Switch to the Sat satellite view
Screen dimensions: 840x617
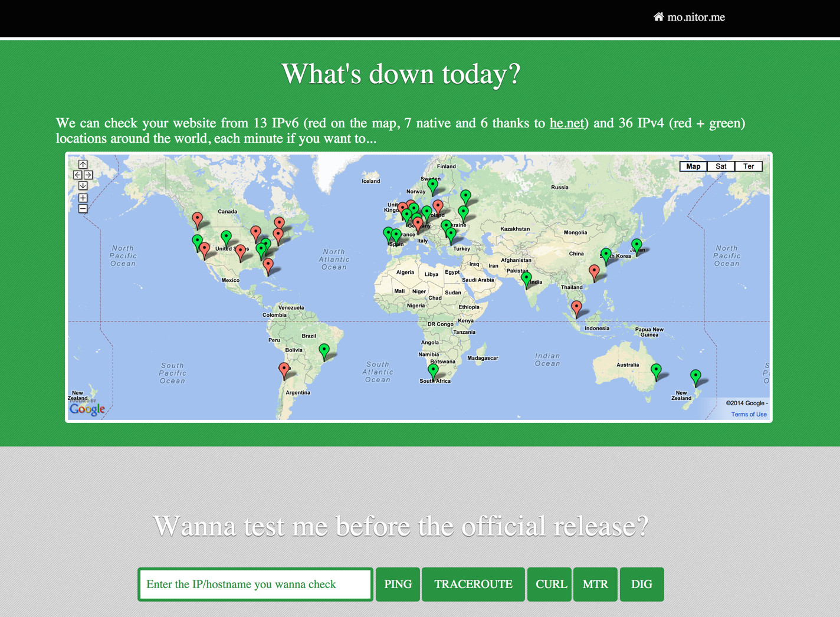pyautogui.click(x=721, y=166)
